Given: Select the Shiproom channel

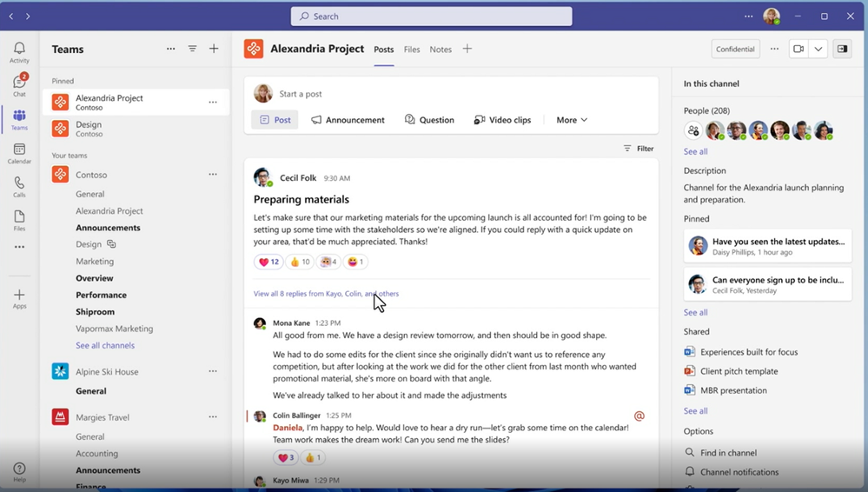Looking at the screenshot, I should click(96, 312).
